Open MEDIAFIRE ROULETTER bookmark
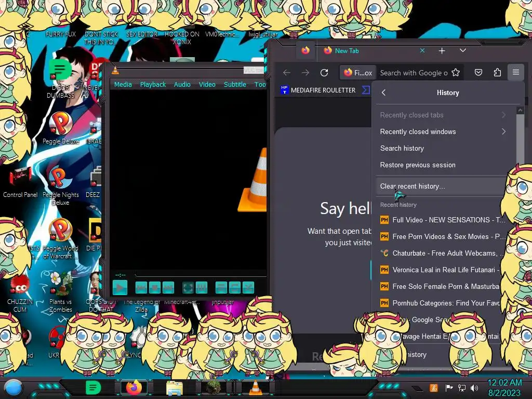The image size is (532, 399). point(318,90)
